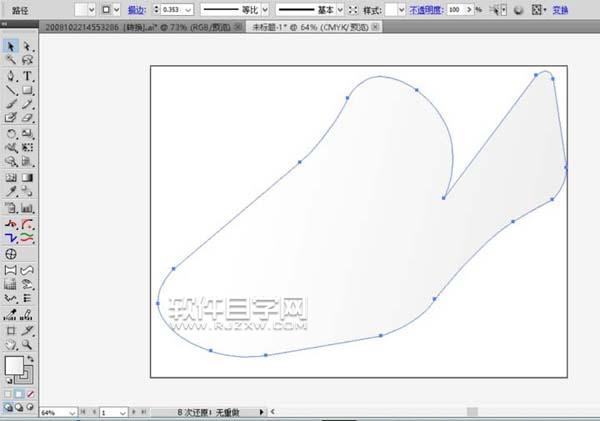Click the white Fill color swatch

[14, 366]
